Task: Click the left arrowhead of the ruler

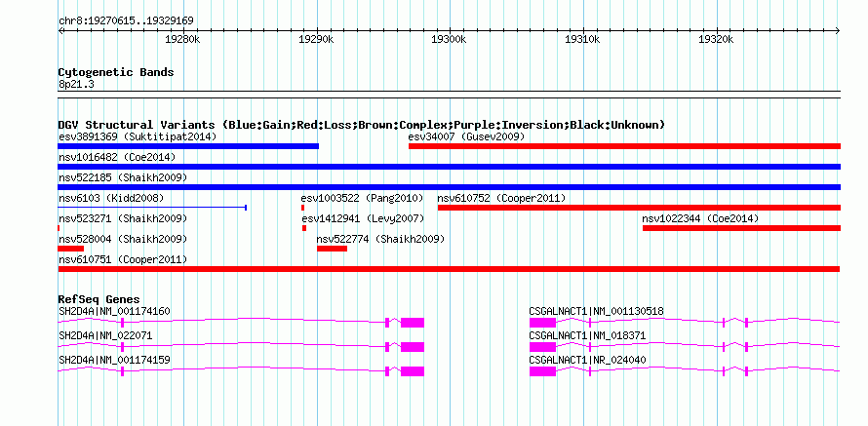Action: (x=60, y=31)
